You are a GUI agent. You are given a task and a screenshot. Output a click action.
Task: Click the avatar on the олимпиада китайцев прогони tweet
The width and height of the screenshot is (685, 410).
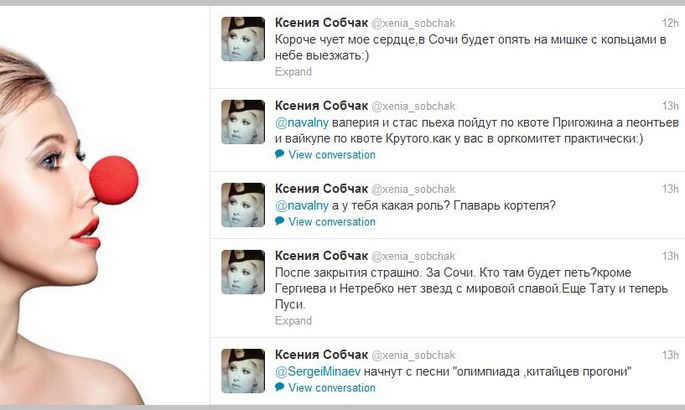243,371
